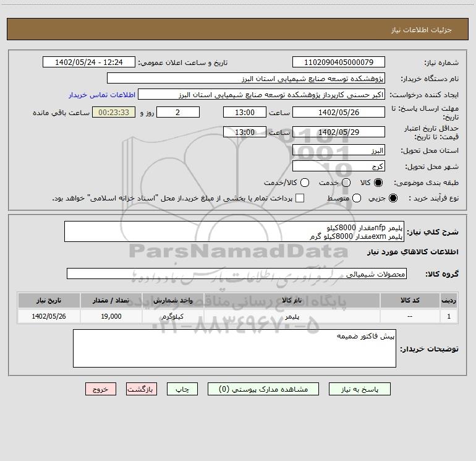Screen dimensions: 476x461
Task: Click the response deadline date 1402/05/26 field
Action: [339, 113]
